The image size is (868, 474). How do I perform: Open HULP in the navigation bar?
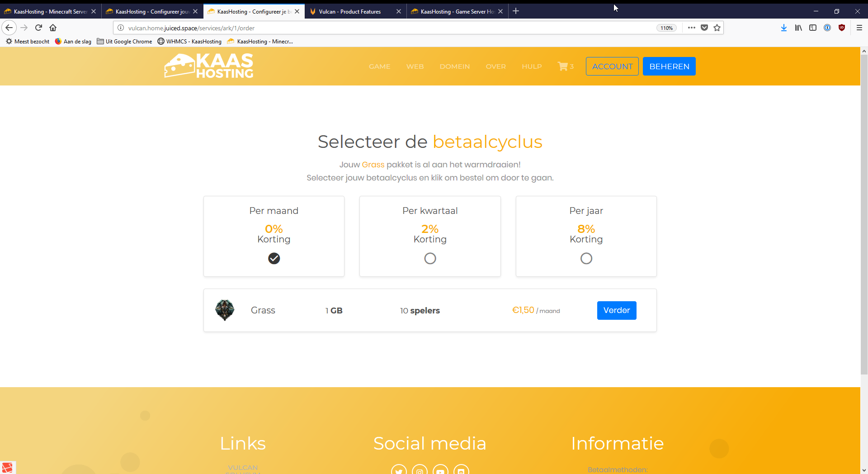pyautogui.click(x=532, y=66)
